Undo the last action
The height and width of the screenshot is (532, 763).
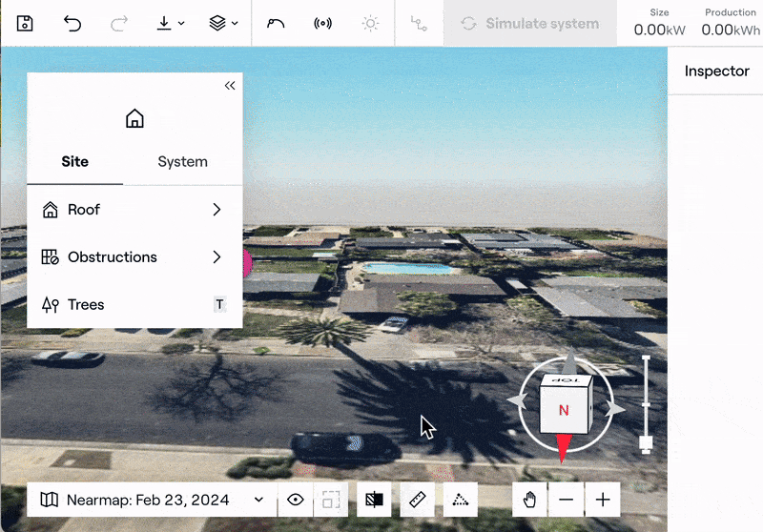[x=72, y=23]
